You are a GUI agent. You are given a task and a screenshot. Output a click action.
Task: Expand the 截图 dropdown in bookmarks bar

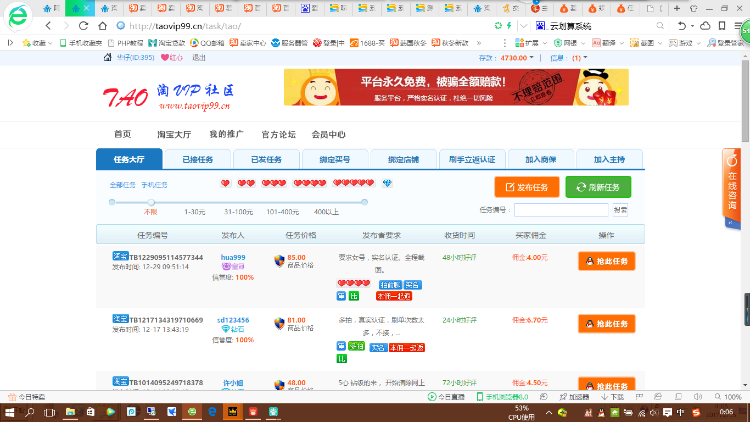pyautogui.click(x=660, y=43)
